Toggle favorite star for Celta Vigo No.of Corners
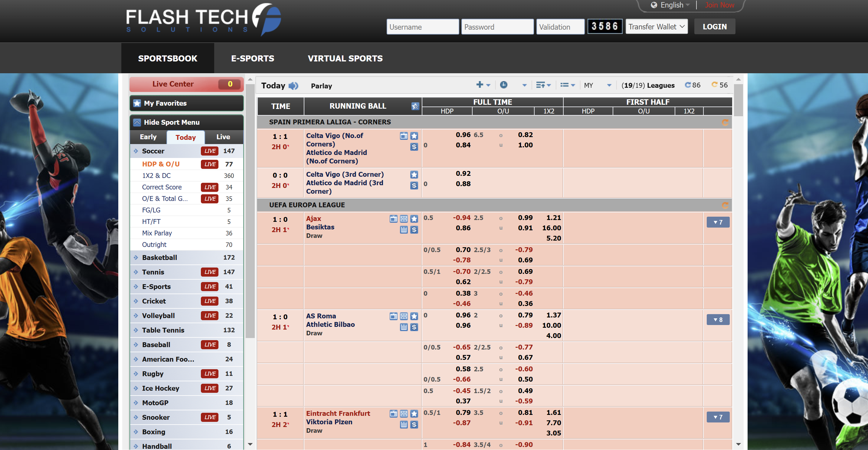The image size is (868, 450). [x=414, y=136]
